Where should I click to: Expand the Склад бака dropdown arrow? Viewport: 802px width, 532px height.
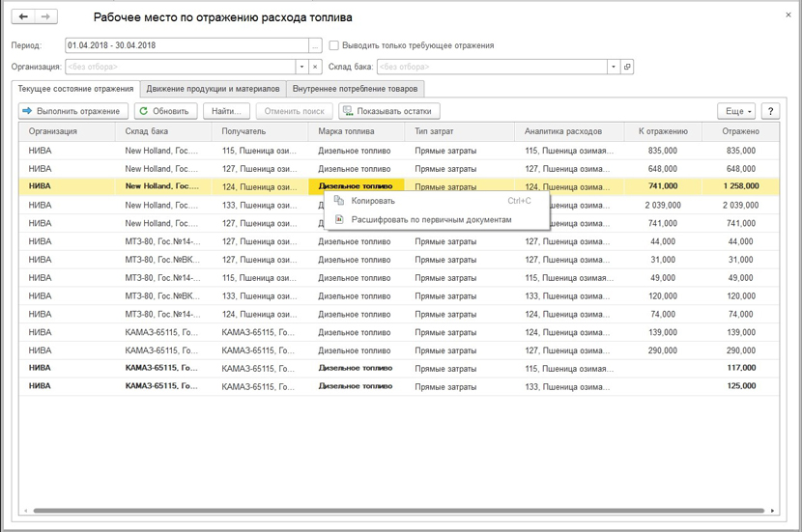click(x=614, y=67)
